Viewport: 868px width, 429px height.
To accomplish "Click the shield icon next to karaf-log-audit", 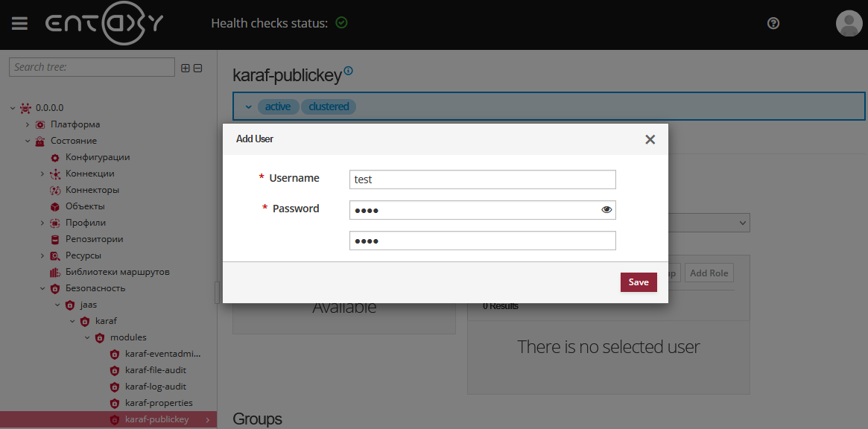I will (114, 386).
